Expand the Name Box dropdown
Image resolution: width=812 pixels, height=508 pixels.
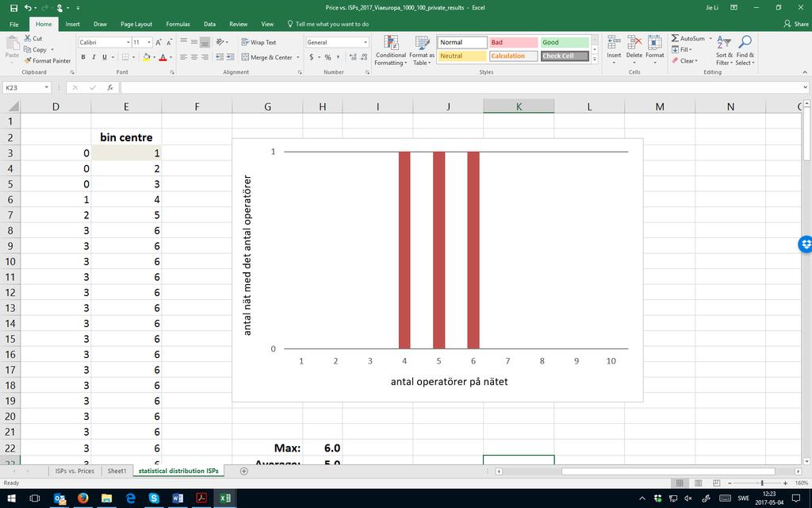tap(46, 87)
